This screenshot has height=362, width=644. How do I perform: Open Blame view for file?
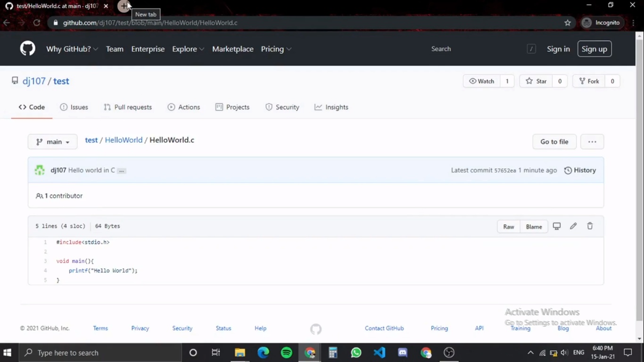pos(534,227)
